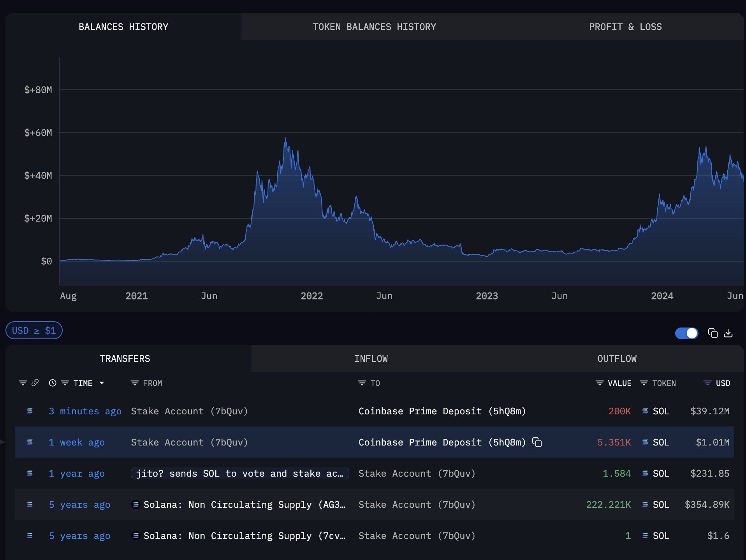Click the USD ≥ $1 filter chip
The width and height of the screenshot is (746, 560).
tap(34, 331)
